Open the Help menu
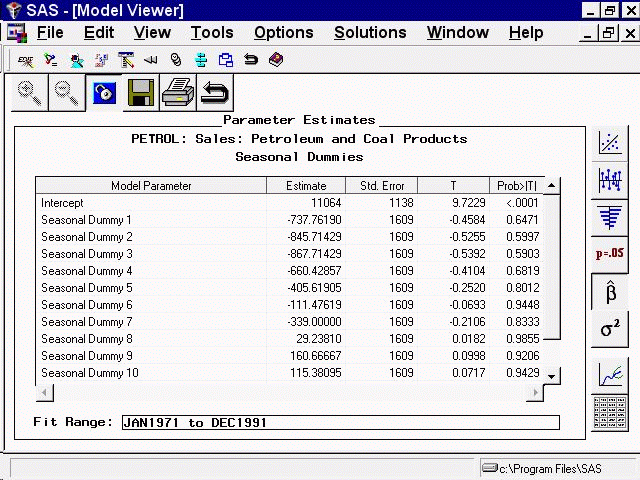Image resolution: width=640 pixels, height=480 pixels. (x=526, y=33)
